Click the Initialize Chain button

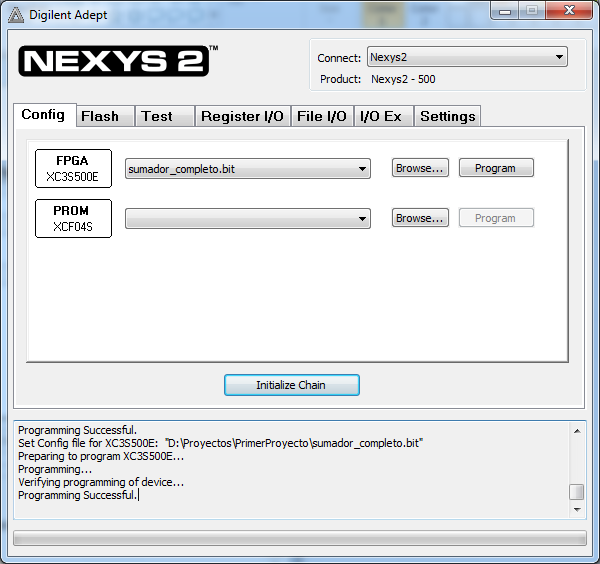[x=292, y=385]
